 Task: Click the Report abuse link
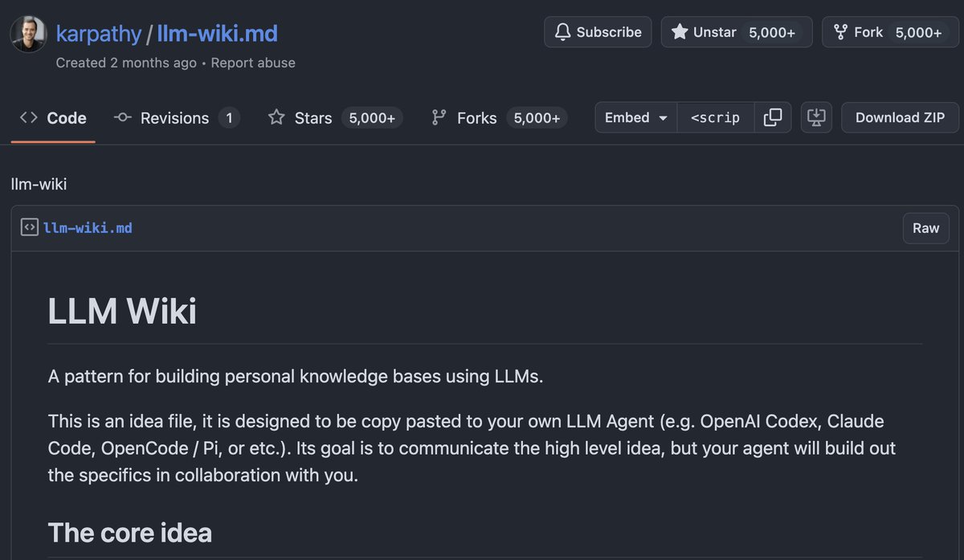point(253,63)
